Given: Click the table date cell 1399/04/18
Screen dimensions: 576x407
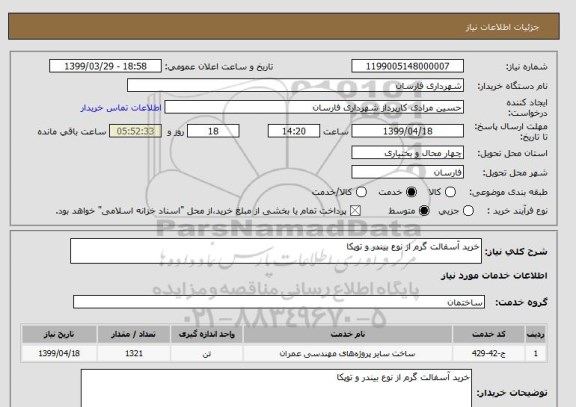Looking at the screenshot, I should pyautogui.click(x=59, y=354).
